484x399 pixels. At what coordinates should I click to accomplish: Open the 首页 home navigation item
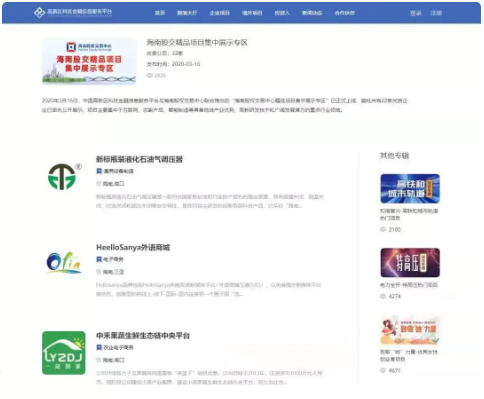coord(160,13)
